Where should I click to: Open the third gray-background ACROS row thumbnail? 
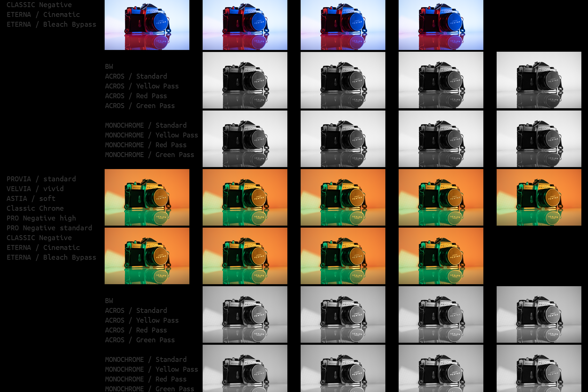coord(441,315)
